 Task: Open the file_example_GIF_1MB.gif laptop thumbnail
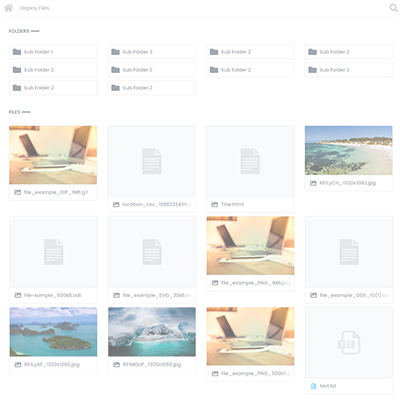(x=53, y=155)
